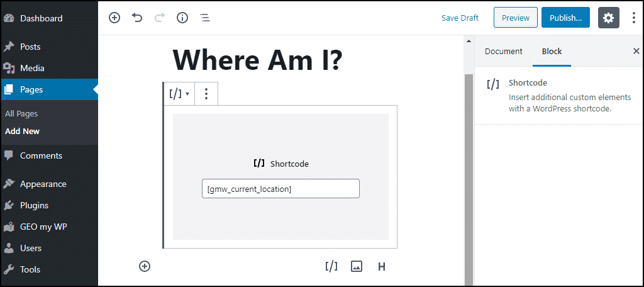This screenshot has height=287, width=644.
Task: Click the Preview button
Action: (x=516, y=18)
